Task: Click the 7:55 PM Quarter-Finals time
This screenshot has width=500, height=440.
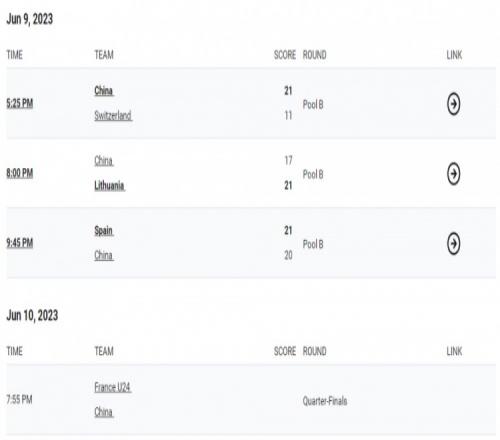Action: pyautogui.click(x=19, y=399)
